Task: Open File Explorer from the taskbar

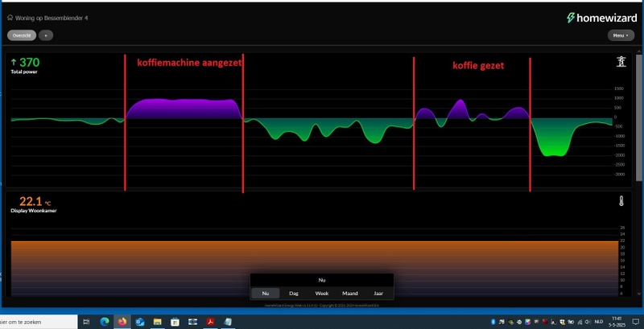Action: coord(157,322)
